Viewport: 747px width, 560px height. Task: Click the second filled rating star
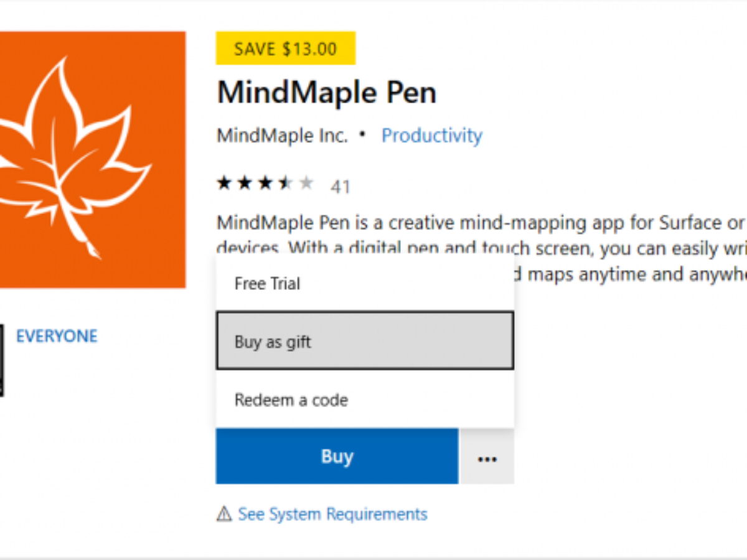[x=244, y=183]
